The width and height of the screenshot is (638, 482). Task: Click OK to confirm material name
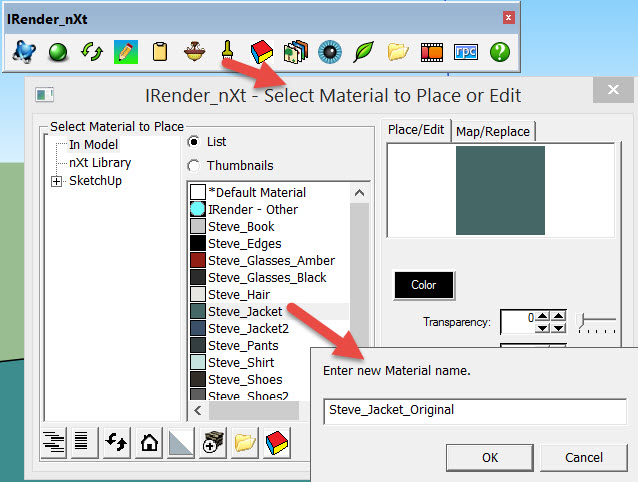point(490,457)
